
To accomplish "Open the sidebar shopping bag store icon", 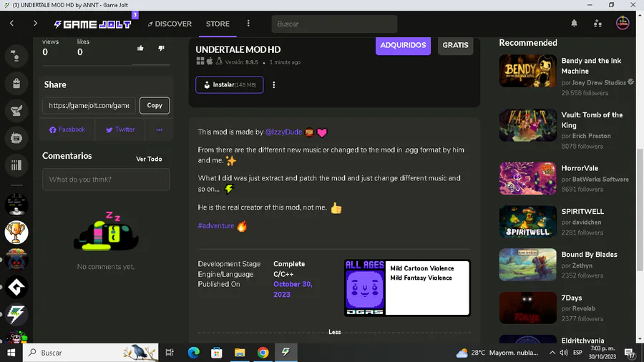I will [16, 83].
